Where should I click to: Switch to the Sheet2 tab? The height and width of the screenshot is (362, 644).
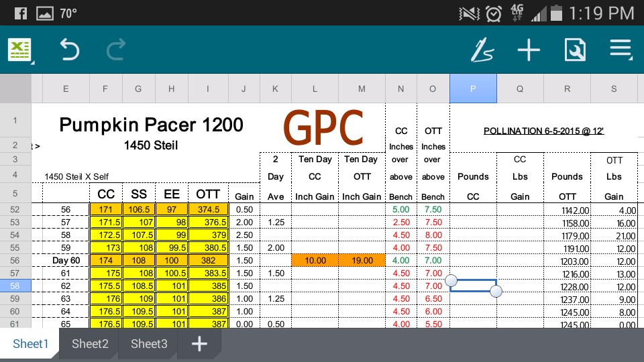(x=90, y=344)
